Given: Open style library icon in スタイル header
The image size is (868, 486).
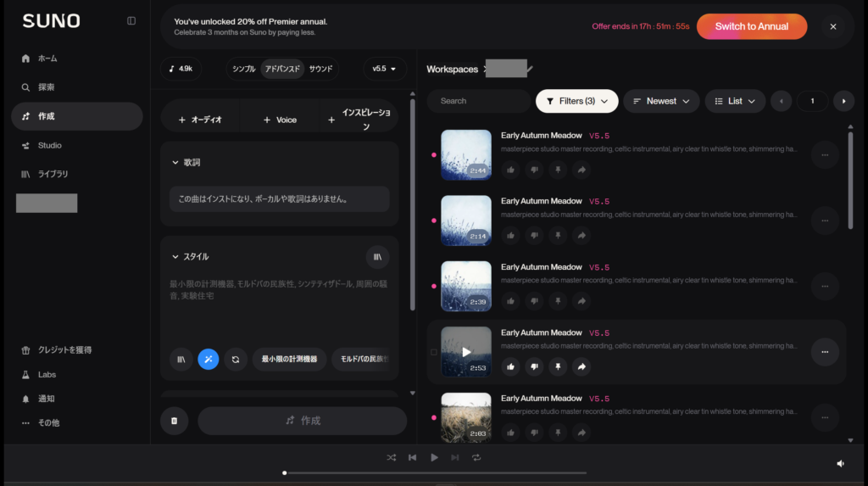Looking at the screenshot, I should coord(377,257).
